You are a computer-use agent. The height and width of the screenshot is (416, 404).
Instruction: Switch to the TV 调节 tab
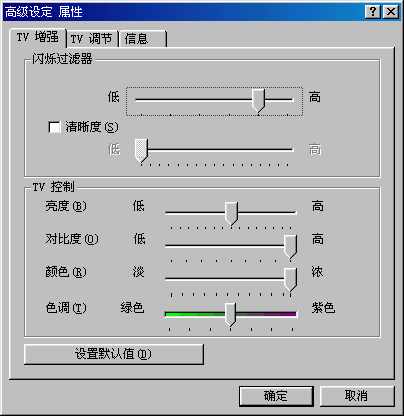pyautogui.click(x=92, y=39)
